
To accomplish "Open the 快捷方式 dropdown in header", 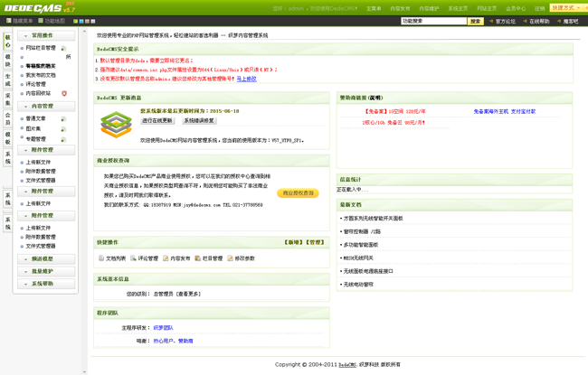I will point(566,8).
